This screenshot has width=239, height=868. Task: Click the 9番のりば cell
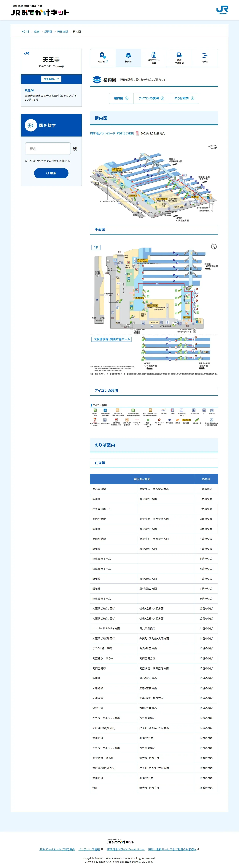coord(206,599)
